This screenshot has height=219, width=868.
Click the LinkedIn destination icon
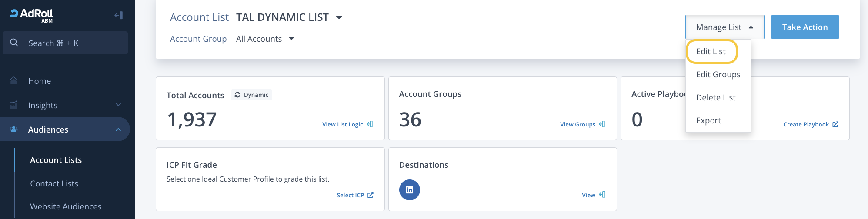pos(409,190)
